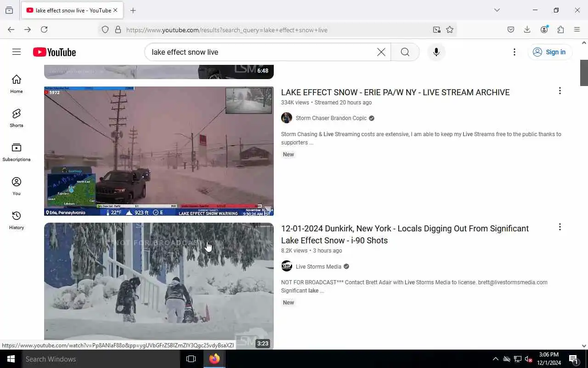This screenshot has width=588, height=368.
Task: Start voice search with the microphone
Action: click(436, 52)
